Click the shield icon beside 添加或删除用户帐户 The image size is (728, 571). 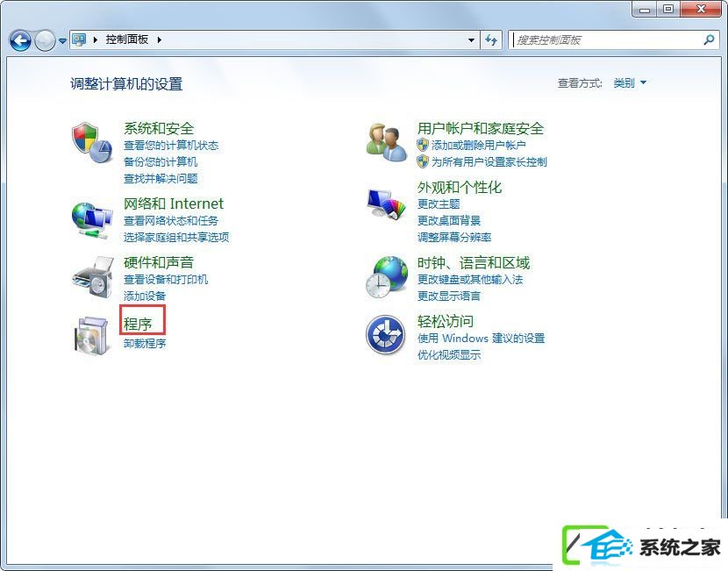[422, 145]
